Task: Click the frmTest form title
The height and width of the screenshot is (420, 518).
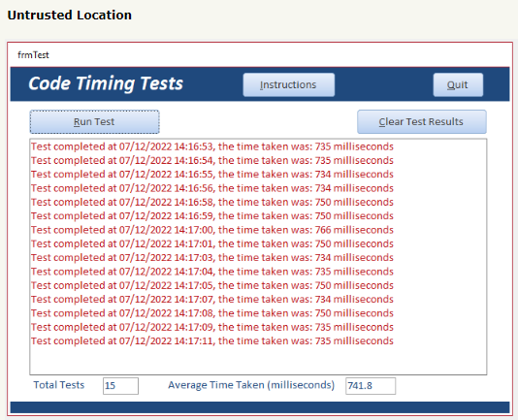Action: (33, 55)
